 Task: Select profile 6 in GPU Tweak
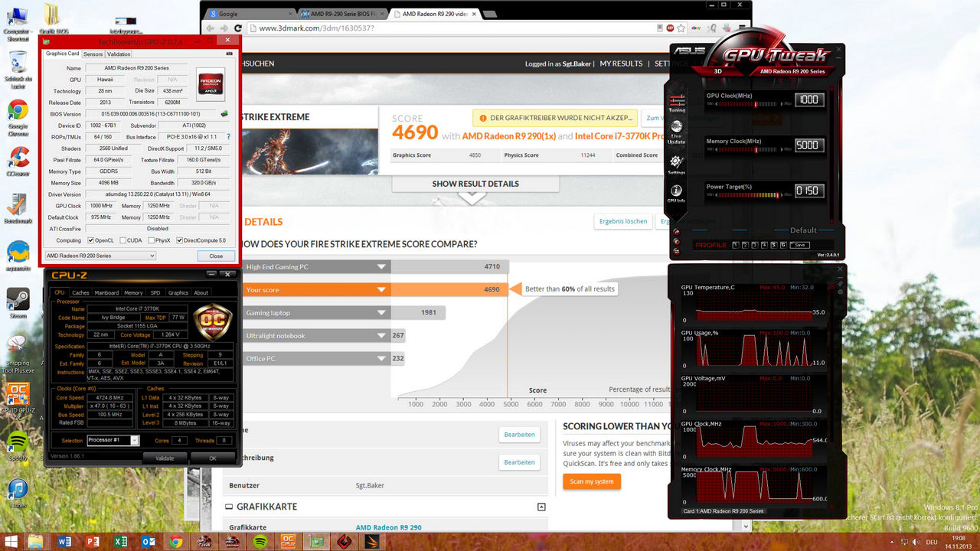pyautogui.click(x=782, y=245)
